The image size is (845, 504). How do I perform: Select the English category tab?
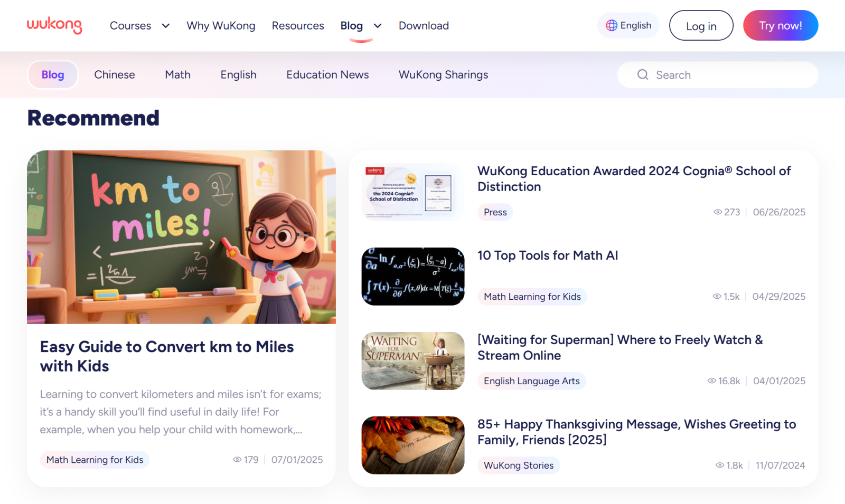tap(238, 75)
